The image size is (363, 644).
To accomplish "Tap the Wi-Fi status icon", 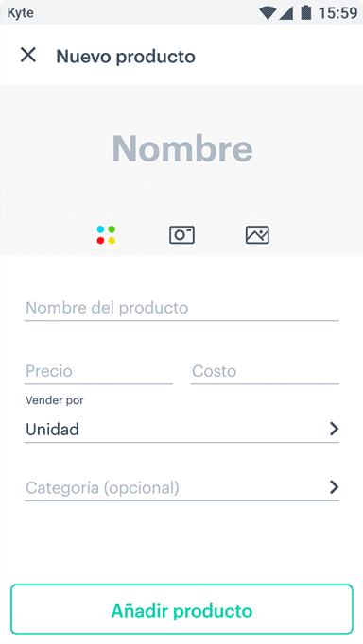I will click(x=268, y=12).
